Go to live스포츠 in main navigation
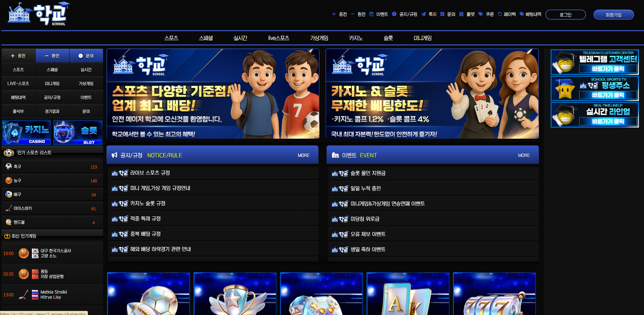Screen dimensions: 644x315 click(x=278, y=38)
